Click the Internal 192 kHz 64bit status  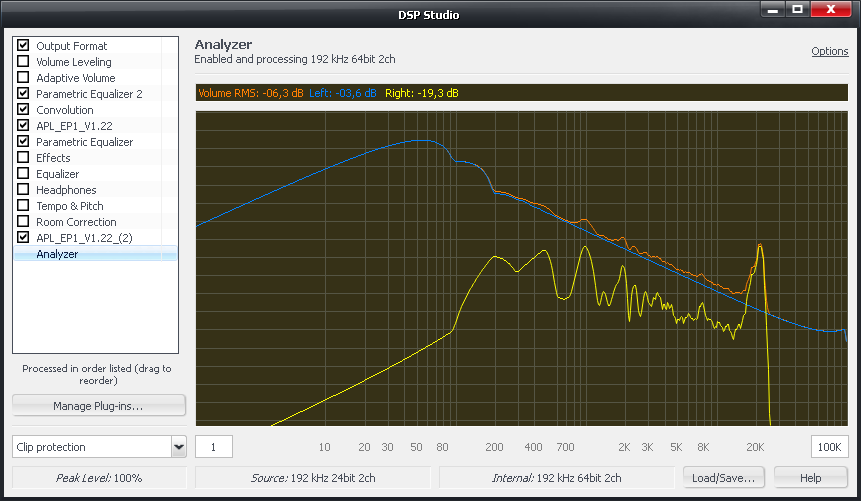(556, 478)
